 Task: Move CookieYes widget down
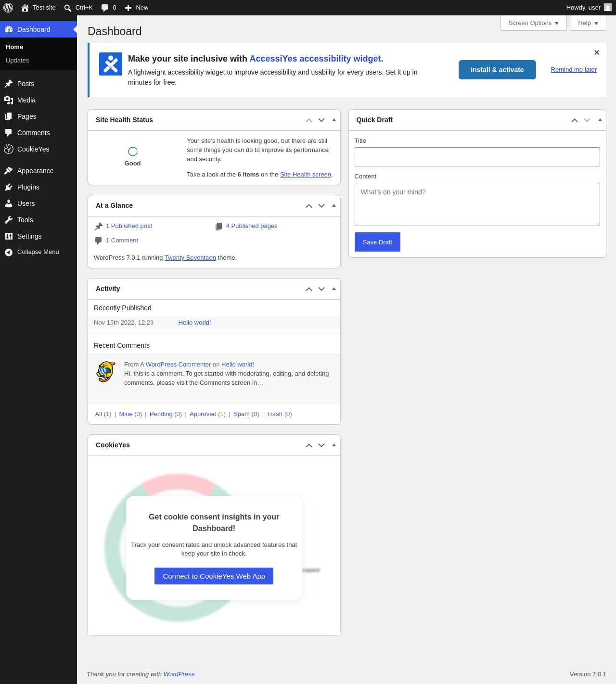tap(321, 445)
